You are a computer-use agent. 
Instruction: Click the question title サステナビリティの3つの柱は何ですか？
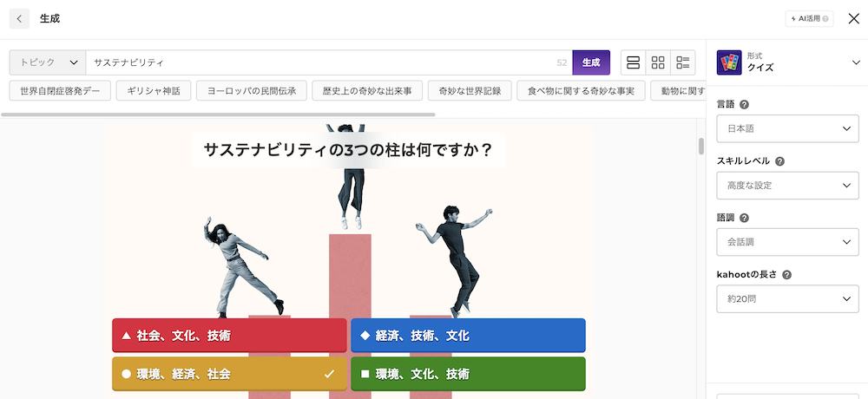click(x=348, y=150)
